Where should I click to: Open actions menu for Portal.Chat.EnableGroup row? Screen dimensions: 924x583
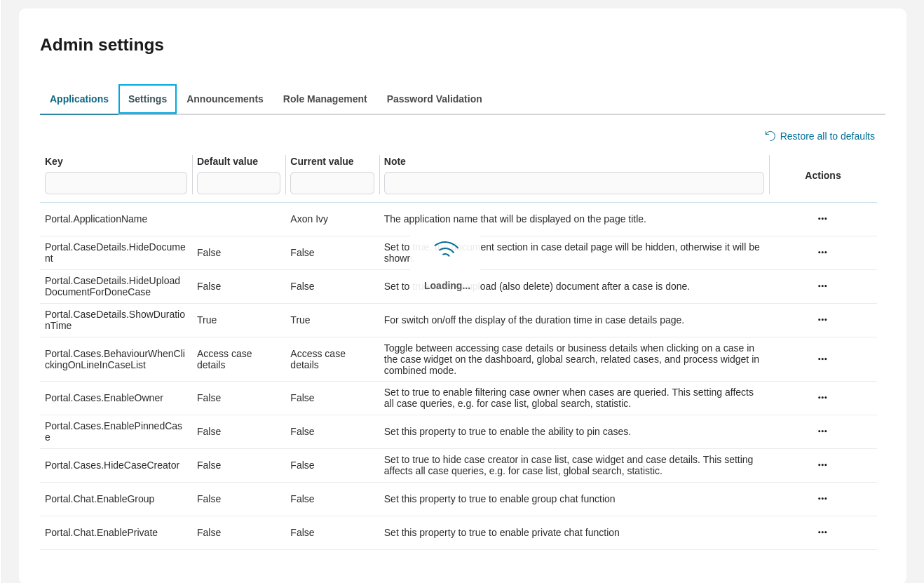tap(822, 499)
